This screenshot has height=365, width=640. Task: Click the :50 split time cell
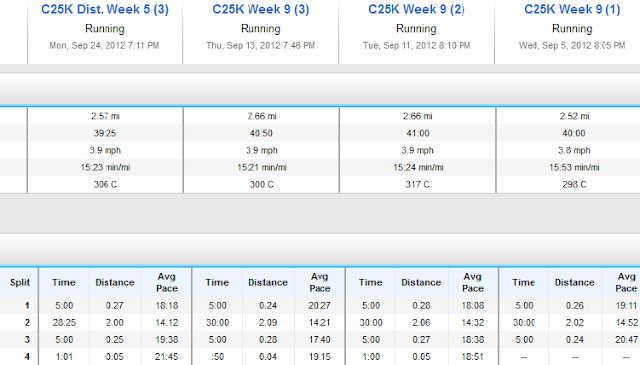pos(218,357)
